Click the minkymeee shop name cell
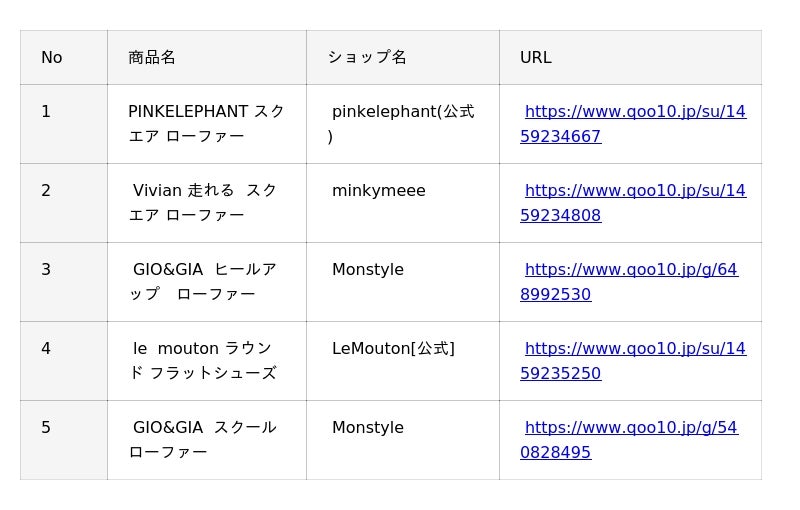Image resolution: width=800 pixels, height=510 pixels. coord(378,191)
